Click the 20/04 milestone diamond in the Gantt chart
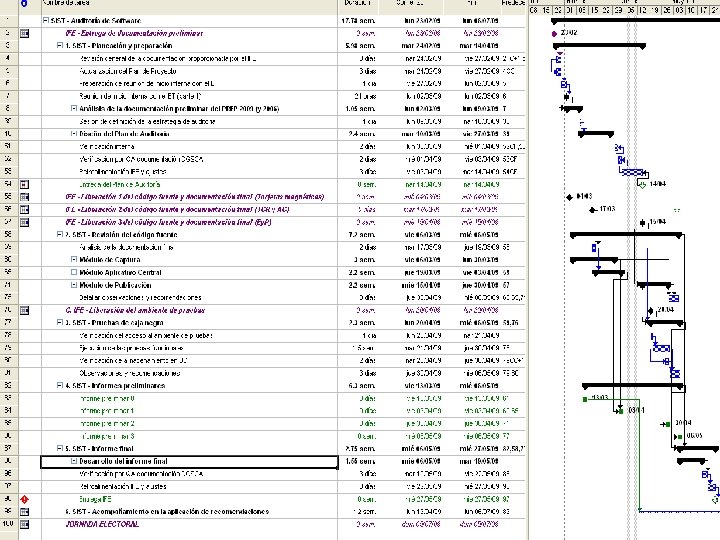The height and width of the screenshot is (540, 720). tap(650, 311)
